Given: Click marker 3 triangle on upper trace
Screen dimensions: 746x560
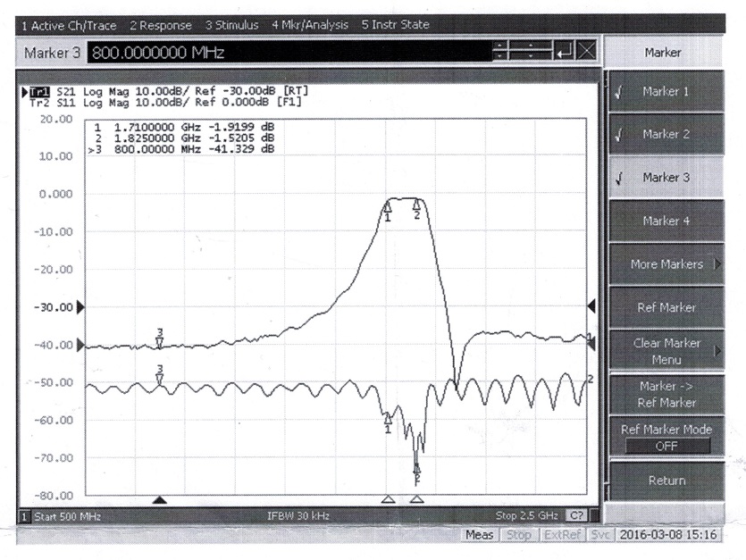Looking at the screenshot, I should coord(160,340).
